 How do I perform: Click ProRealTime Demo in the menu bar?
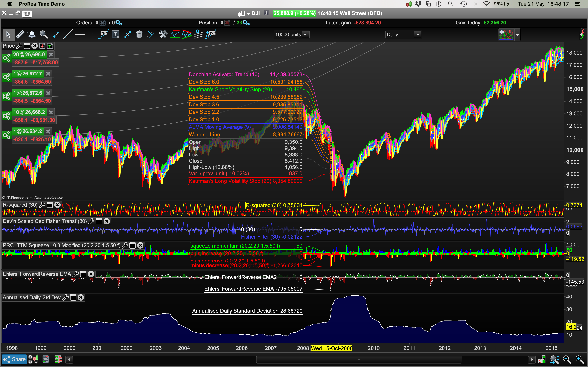41,4
